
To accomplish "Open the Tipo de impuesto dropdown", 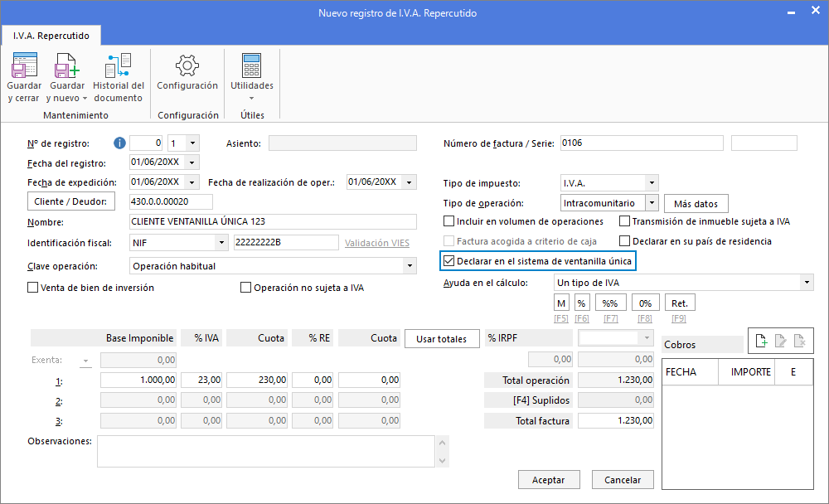I will (x=652, y=183).
